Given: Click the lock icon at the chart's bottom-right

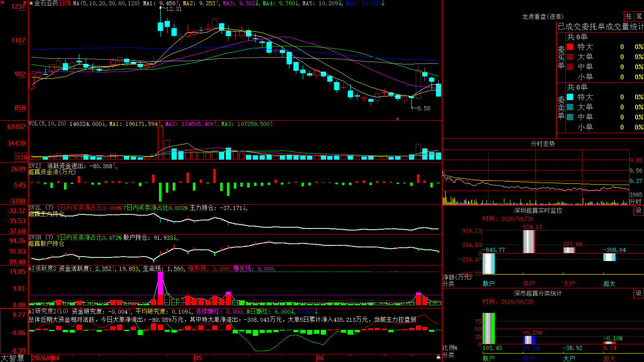Looking at the screenshot, I should 438,357.
